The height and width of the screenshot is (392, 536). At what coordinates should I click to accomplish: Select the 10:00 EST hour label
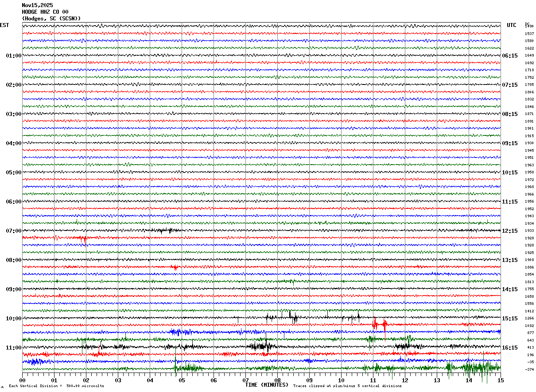(x=14, y=319)
